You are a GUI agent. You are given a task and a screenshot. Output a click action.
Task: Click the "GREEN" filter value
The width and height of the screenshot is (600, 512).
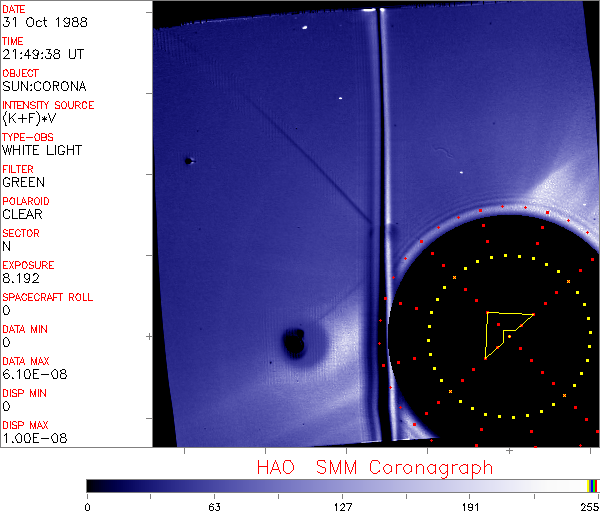[23, 182]
